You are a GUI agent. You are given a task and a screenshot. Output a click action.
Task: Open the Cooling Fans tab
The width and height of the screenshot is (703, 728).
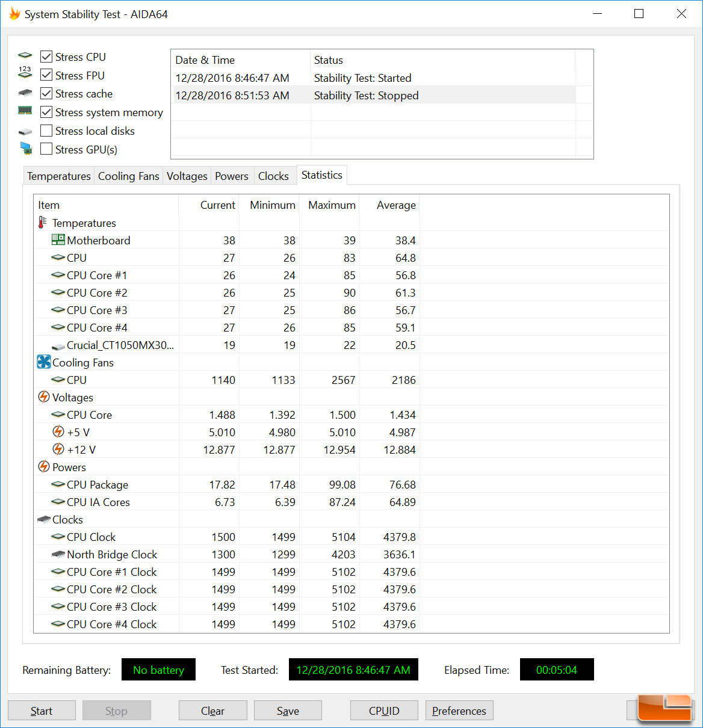point(129,176)
